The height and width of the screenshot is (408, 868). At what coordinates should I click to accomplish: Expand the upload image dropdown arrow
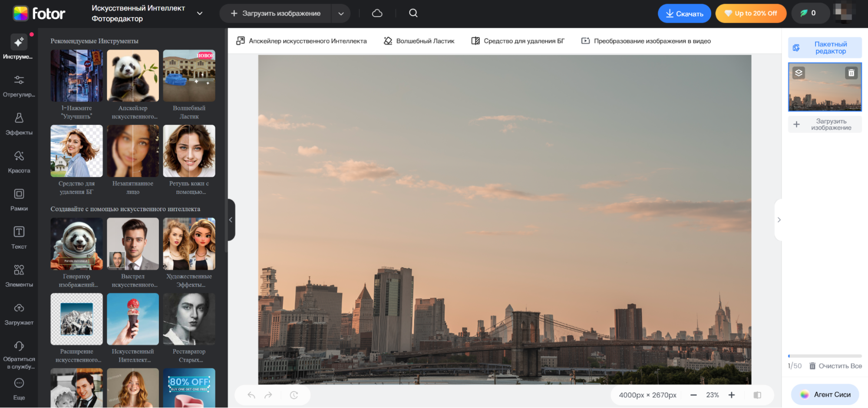[x=341, y=13]
